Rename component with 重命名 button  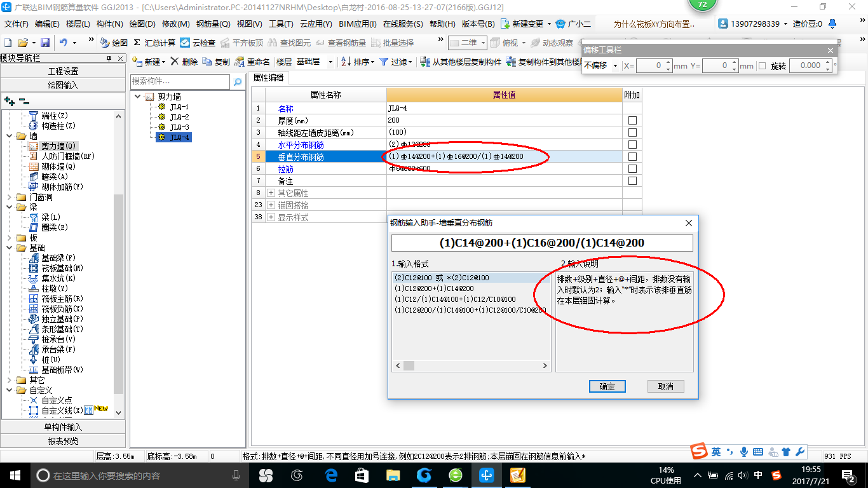(252, 62)
